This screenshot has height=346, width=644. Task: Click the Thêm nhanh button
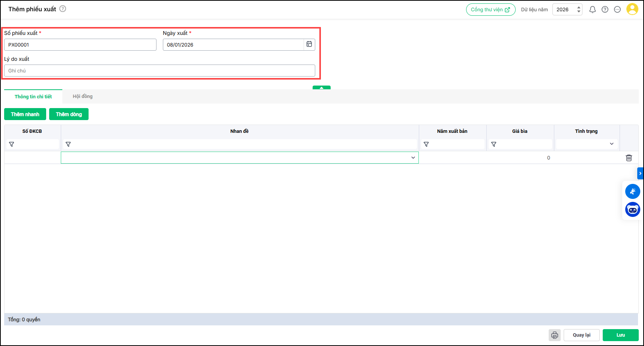pos(25,114)
